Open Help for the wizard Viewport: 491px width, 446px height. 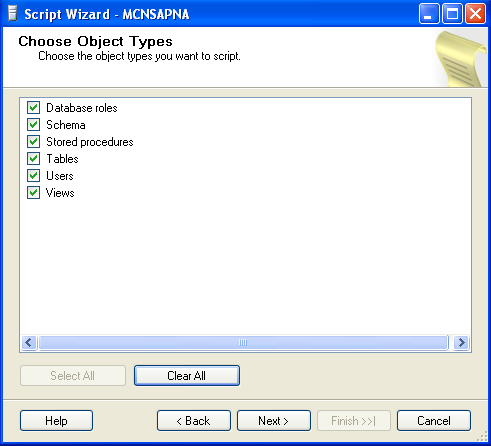[56, 421]
